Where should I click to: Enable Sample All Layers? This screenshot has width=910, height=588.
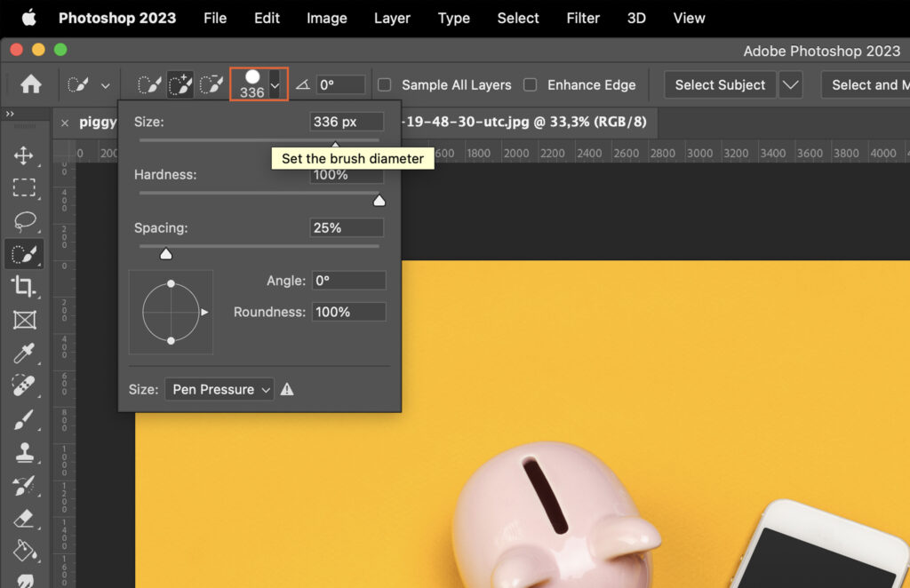tap(384, 84)
